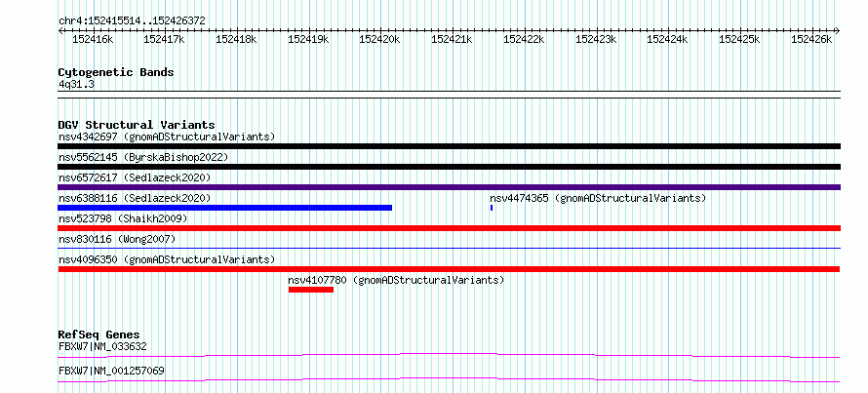Click the ruler's left arrowhead
The width and height of the screenshot is (868, 393).
pyautogui.click(x=60, y=30)
